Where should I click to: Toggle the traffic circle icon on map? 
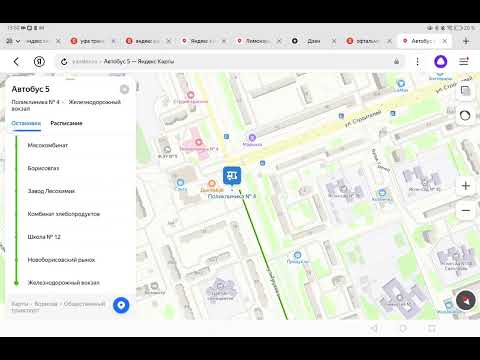click(x=465, y=116)
